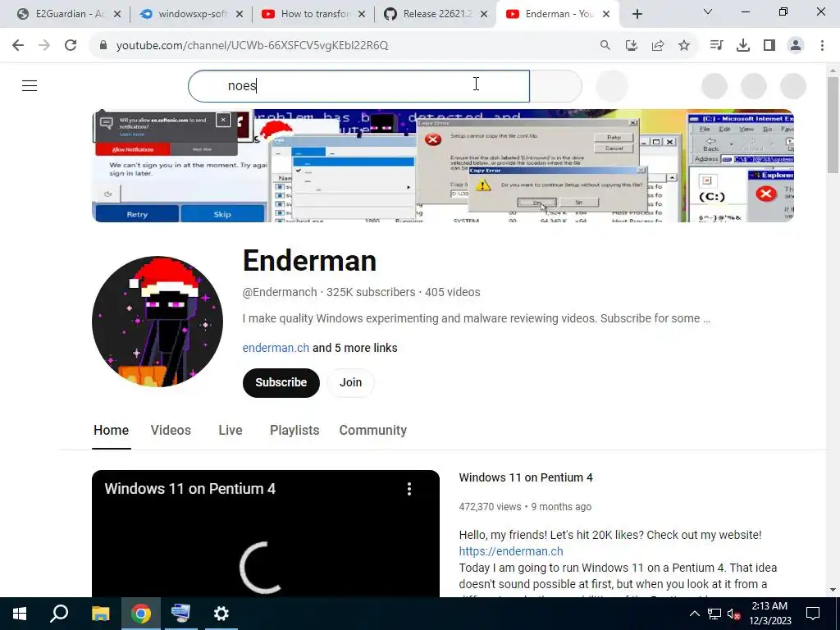Open Chrome three-dot menu

tap(822, 45)
